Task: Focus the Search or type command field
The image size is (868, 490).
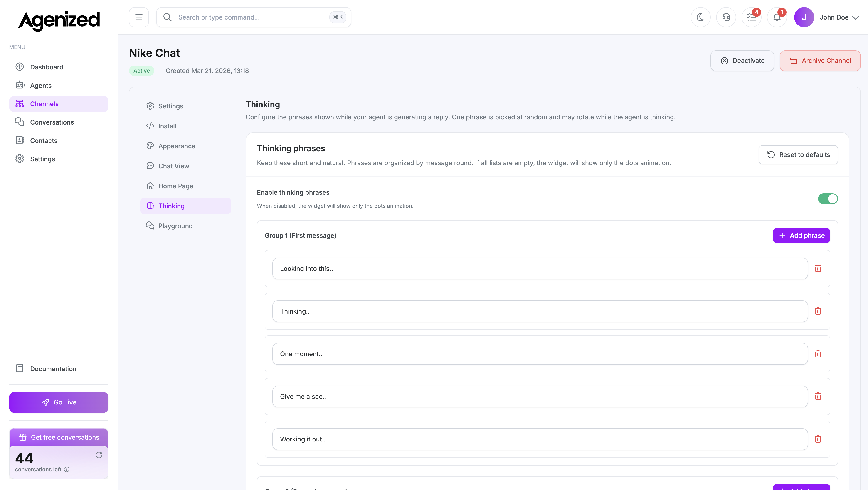Action: coord(253,17)
